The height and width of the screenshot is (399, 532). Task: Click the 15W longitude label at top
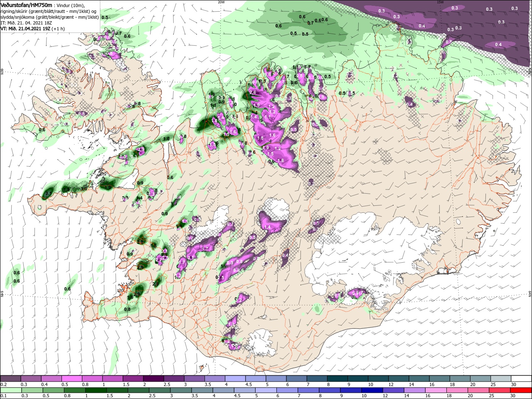tap(440, 2)
